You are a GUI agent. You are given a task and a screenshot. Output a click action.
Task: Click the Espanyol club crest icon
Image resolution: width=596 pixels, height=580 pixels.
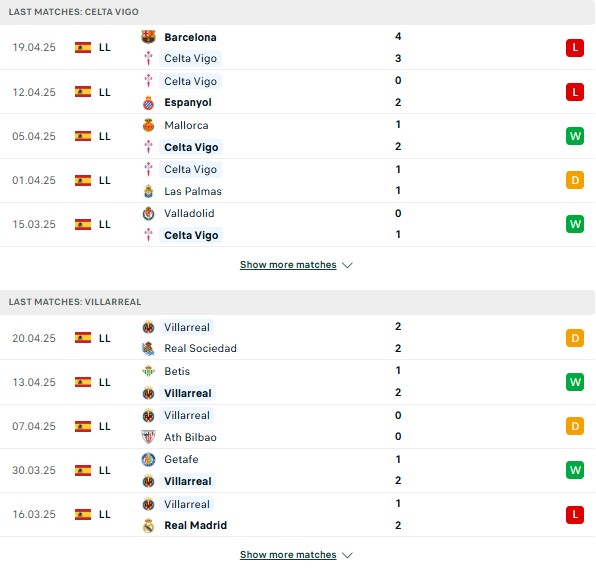(148, 103)
